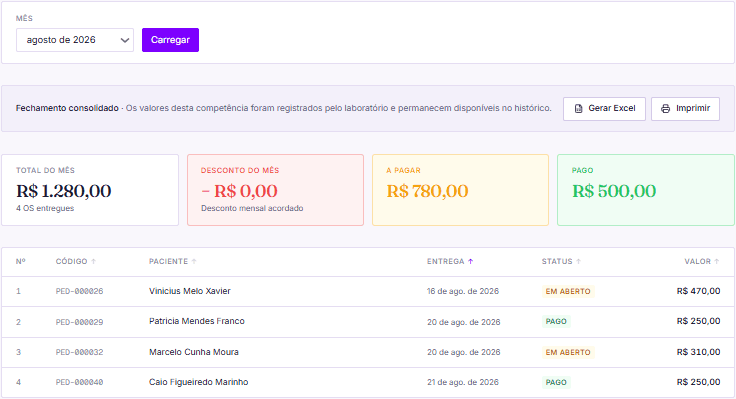The height and width of the screenshot is (399, 736).
Task: Click patient Caio Figueiredo Marinho
Action: (199, 383)
